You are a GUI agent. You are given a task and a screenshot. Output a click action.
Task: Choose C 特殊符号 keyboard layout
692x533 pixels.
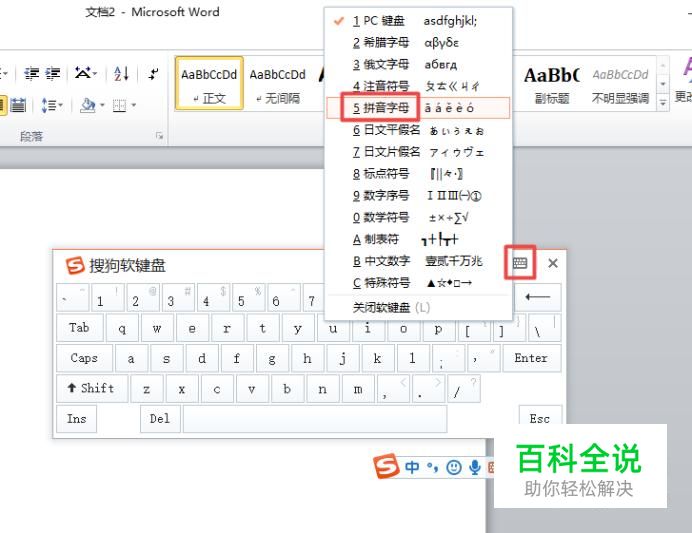[418, 283]
